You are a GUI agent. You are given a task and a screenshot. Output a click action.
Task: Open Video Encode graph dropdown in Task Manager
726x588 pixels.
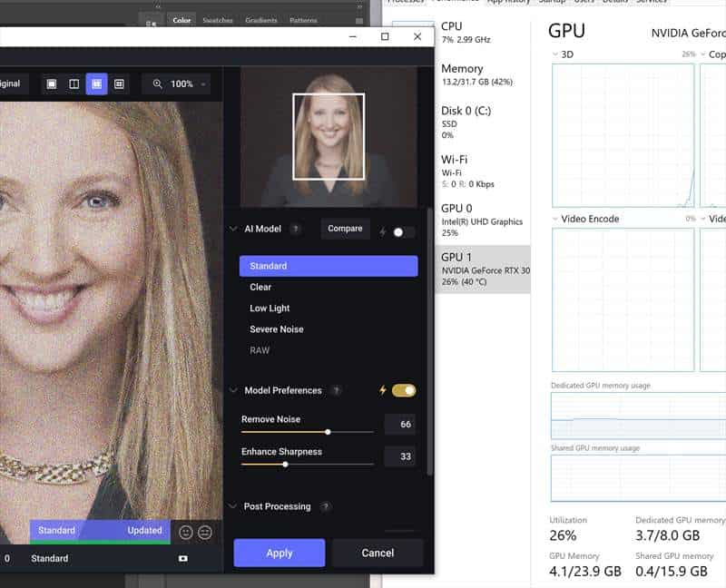pyautogui.click(x=555, y=219)
